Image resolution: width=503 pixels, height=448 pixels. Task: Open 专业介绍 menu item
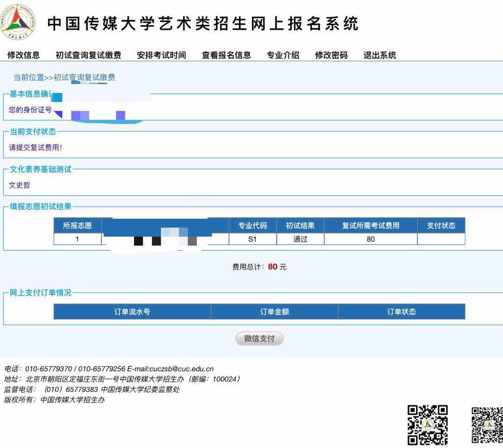(x=283, y=55)
